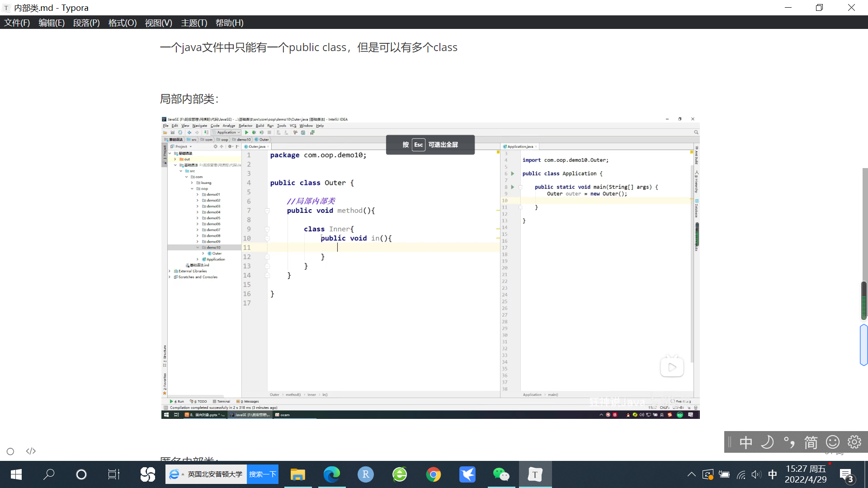Toggle source code mode icon
The width and height of the screenshot is (868, 488).
31,451
